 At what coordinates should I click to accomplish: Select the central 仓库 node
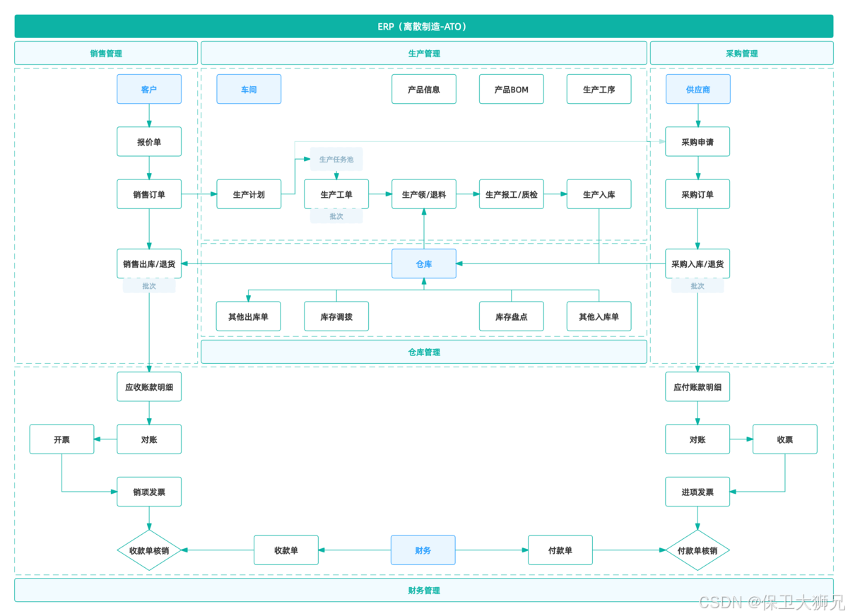[424, 263]
